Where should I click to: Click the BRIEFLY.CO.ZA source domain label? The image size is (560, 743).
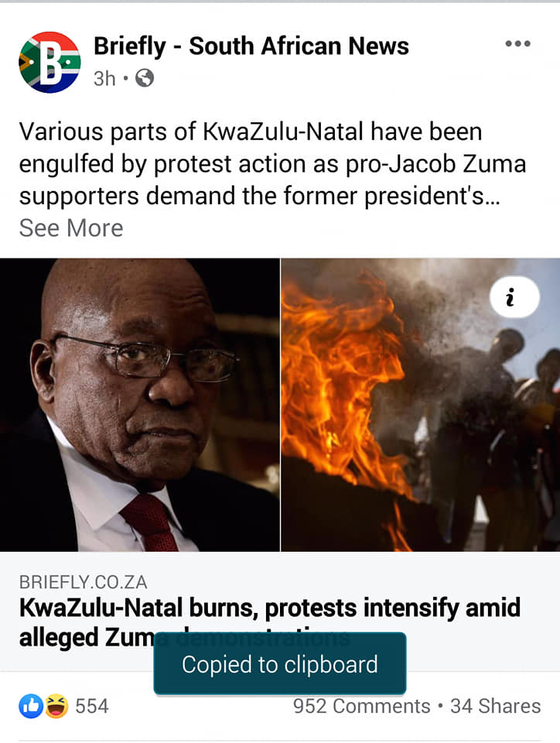pos(84,582)
